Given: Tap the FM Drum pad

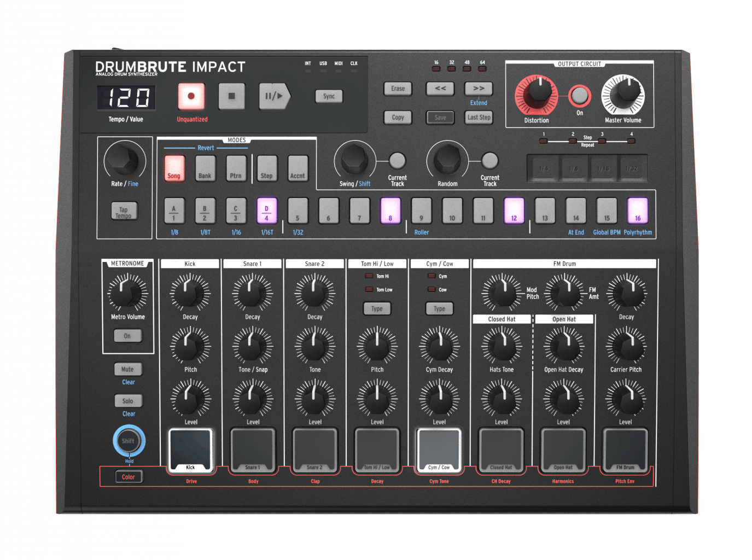Looking at the screenshot, I should click(x=626, y=450).
